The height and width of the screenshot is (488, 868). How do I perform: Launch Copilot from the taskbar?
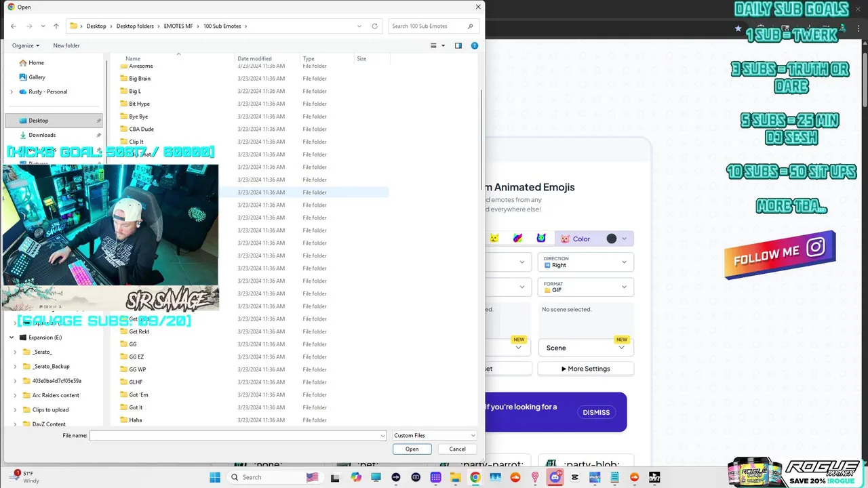pyautogui.click(x=356, y=477)
